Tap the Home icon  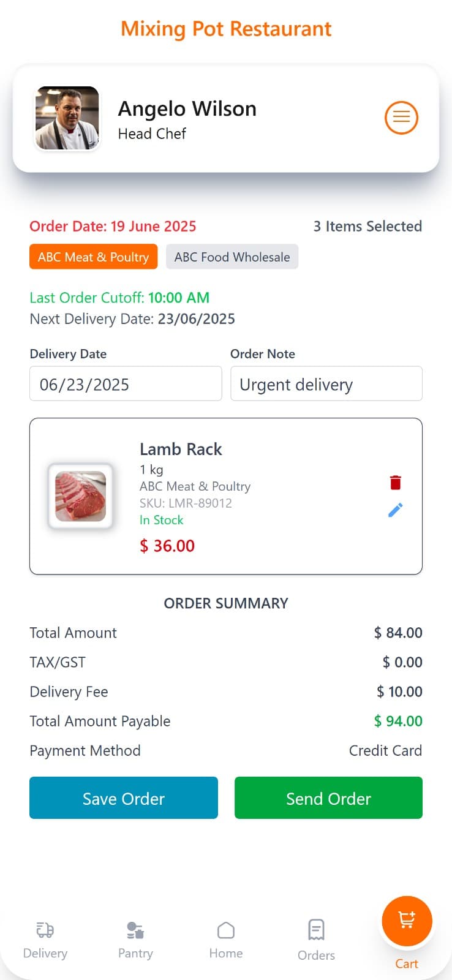click(x=226, y=930)
